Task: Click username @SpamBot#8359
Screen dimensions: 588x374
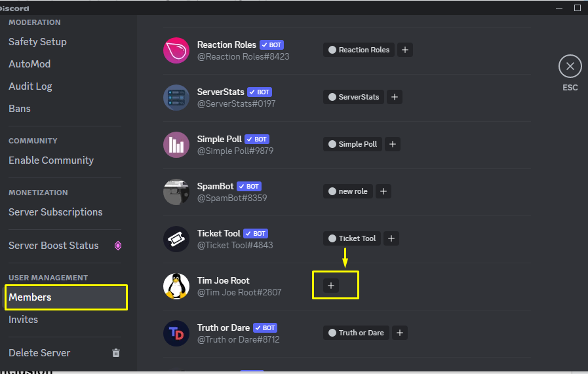Action: (232, 198)
